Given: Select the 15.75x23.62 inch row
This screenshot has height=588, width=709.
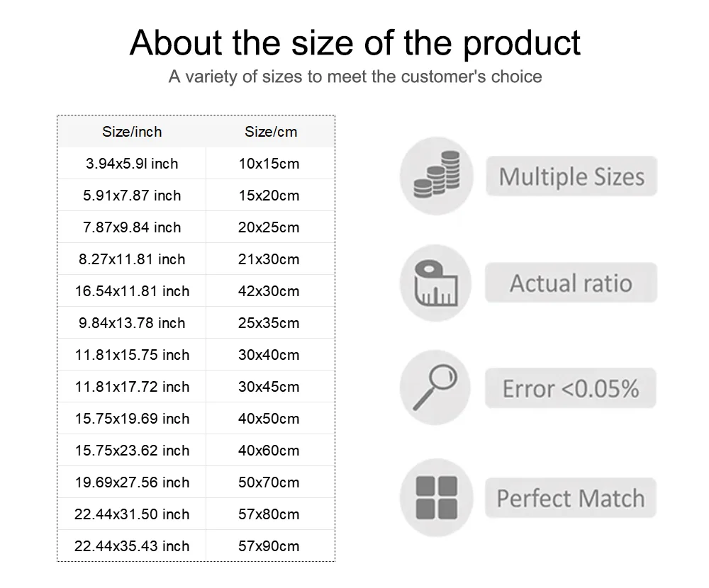Looking at the screenshot, I should (x=196, y=450).
